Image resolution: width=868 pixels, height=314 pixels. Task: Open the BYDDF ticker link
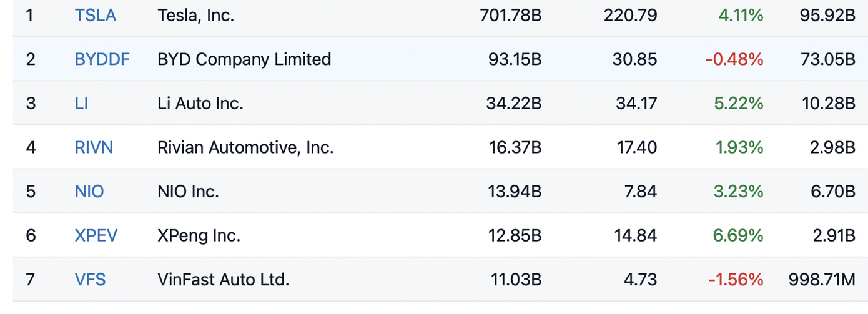pyautogui.click(x=102, y=59)
